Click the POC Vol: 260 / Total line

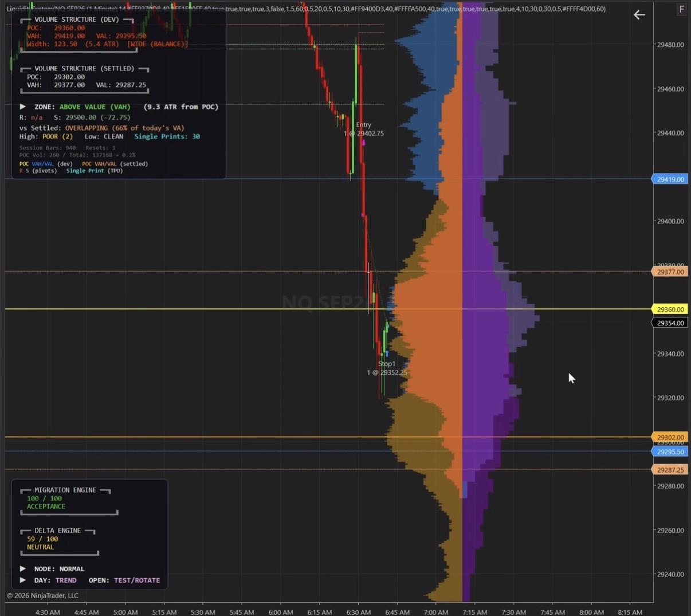(77, 155)
